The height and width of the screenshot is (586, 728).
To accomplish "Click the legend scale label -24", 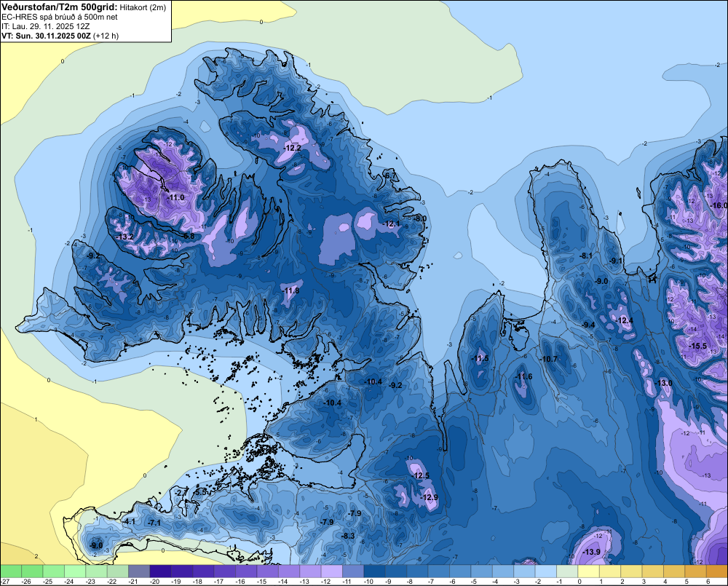I will (x=69, y=582).
